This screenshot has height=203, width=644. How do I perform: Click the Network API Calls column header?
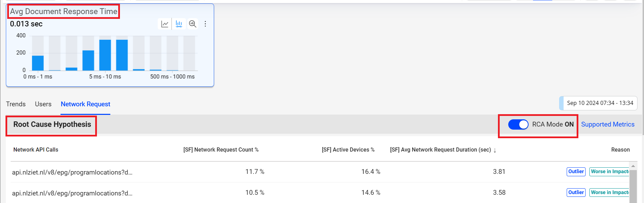click(x=36, y=150)
